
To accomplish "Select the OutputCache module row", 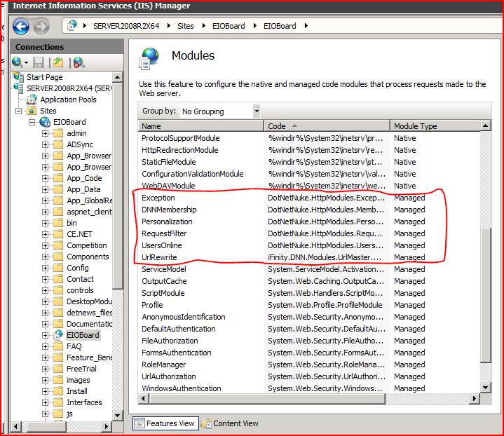I will [x=309, y=281].
